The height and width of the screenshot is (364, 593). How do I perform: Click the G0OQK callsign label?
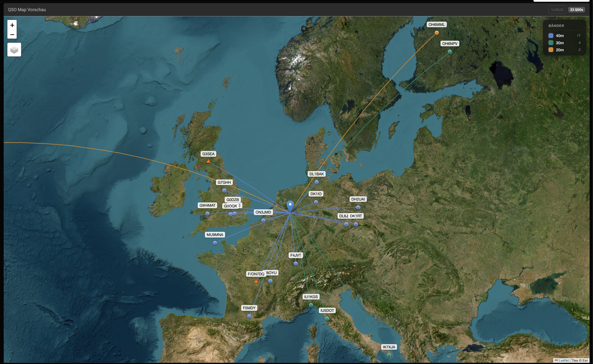(x=230, y=206)
